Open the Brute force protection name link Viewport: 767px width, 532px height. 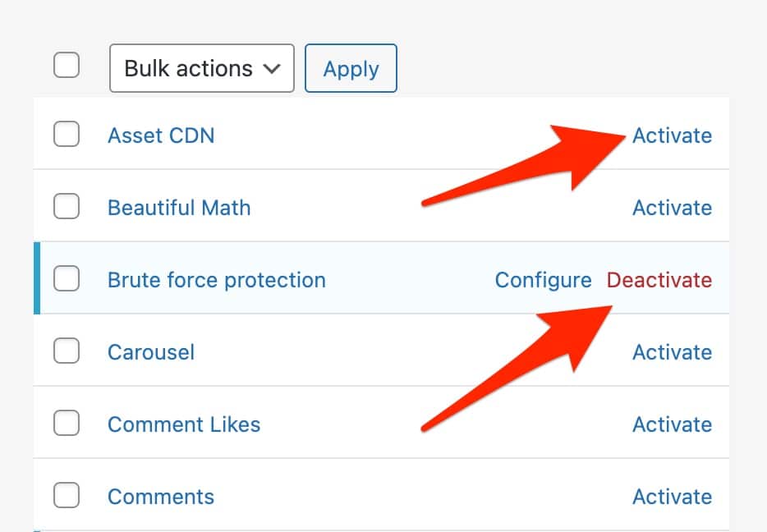(x=217, y=280)
